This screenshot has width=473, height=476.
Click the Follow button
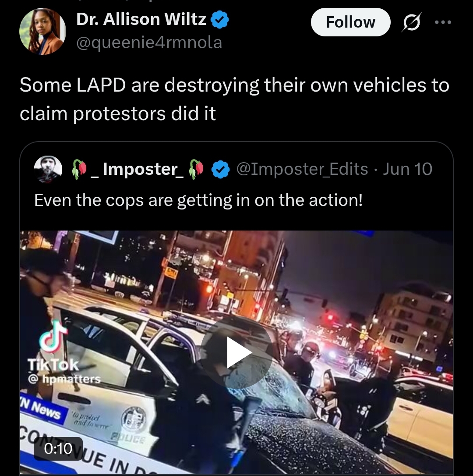(350, 22)
